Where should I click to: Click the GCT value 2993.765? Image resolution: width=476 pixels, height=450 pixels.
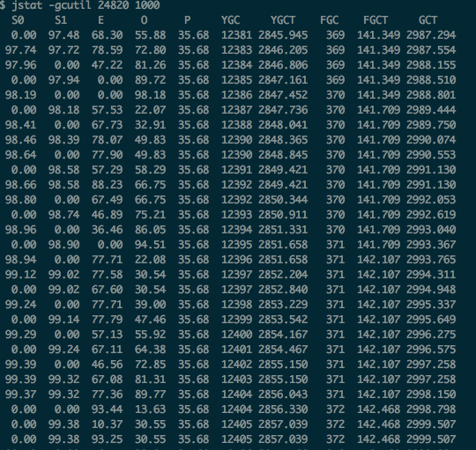pyautogui.click(x=431, y=260)
